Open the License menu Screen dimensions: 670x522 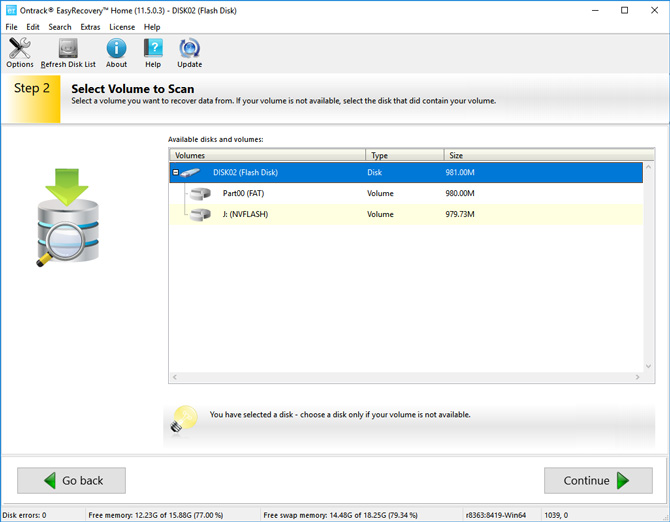click(122, 27)
